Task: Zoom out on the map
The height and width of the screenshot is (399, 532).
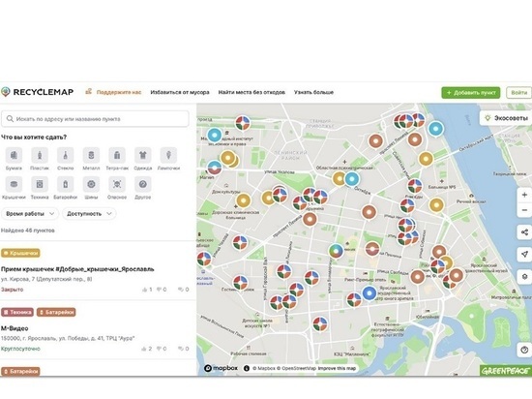Action: (524, 210)
